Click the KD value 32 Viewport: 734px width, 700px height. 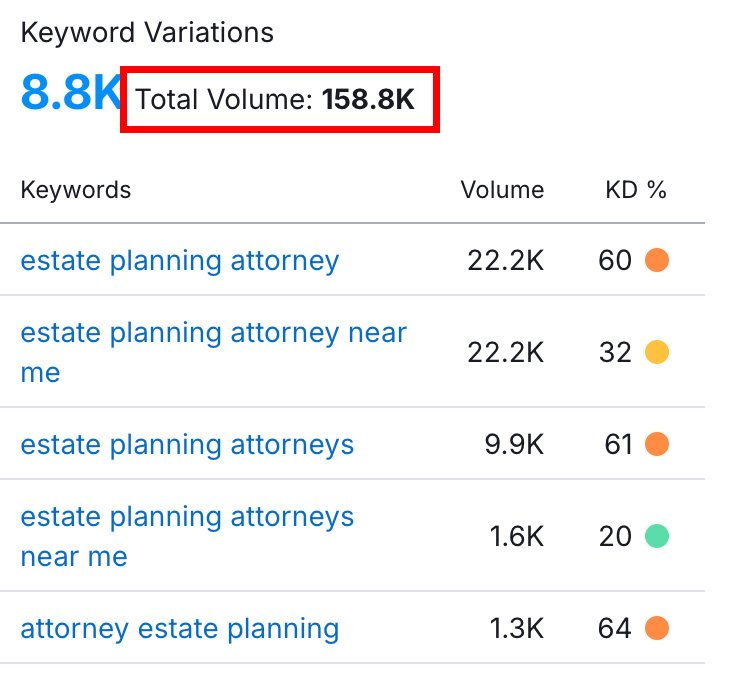click(x=615, y=353)
